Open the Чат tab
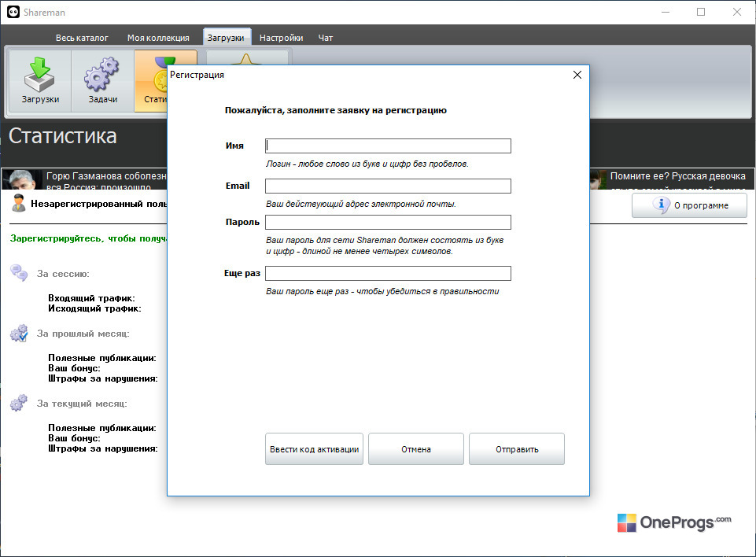The image size is (756, 557). [326, 38]
